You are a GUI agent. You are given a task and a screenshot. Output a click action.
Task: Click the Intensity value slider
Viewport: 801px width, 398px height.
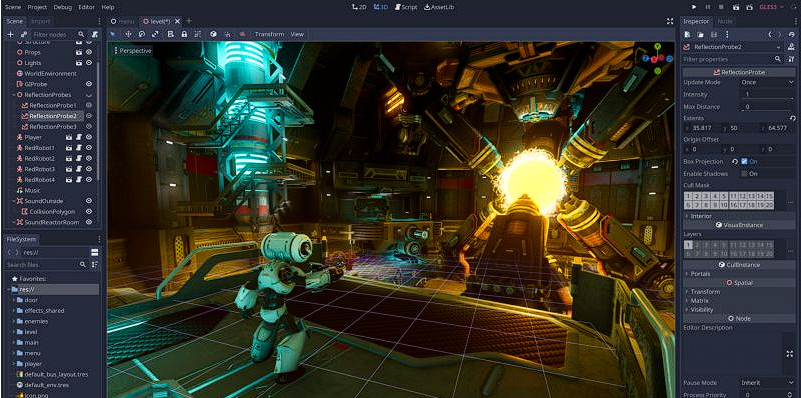[x=767, y=95]
